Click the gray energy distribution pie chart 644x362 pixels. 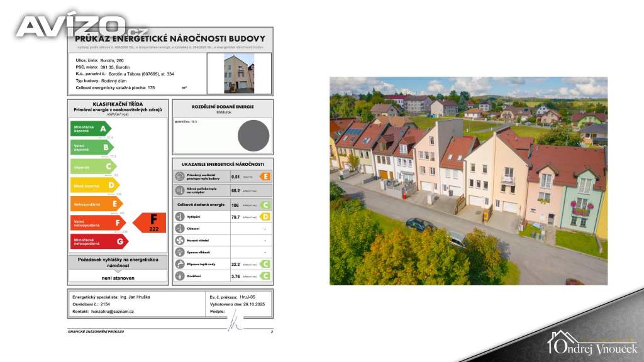[253, 136]
